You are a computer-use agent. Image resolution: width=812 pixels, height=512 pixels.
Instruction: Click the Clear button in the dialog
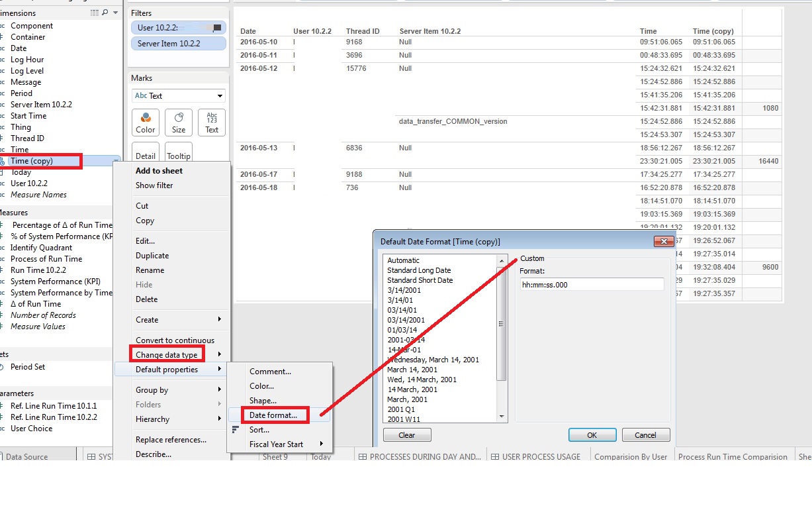point(406,435)
